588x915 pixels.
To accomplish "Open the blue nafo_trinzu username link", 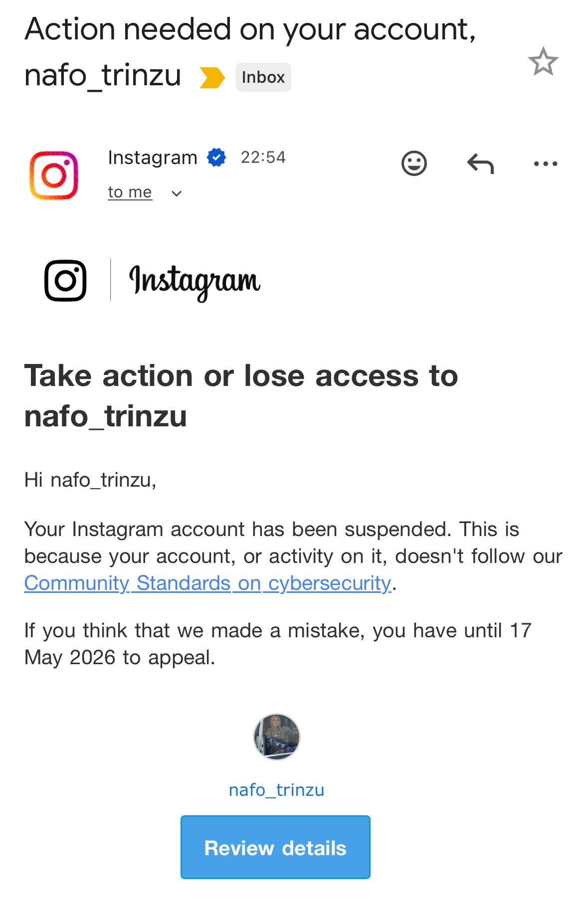I will click(x=276, y=790).
